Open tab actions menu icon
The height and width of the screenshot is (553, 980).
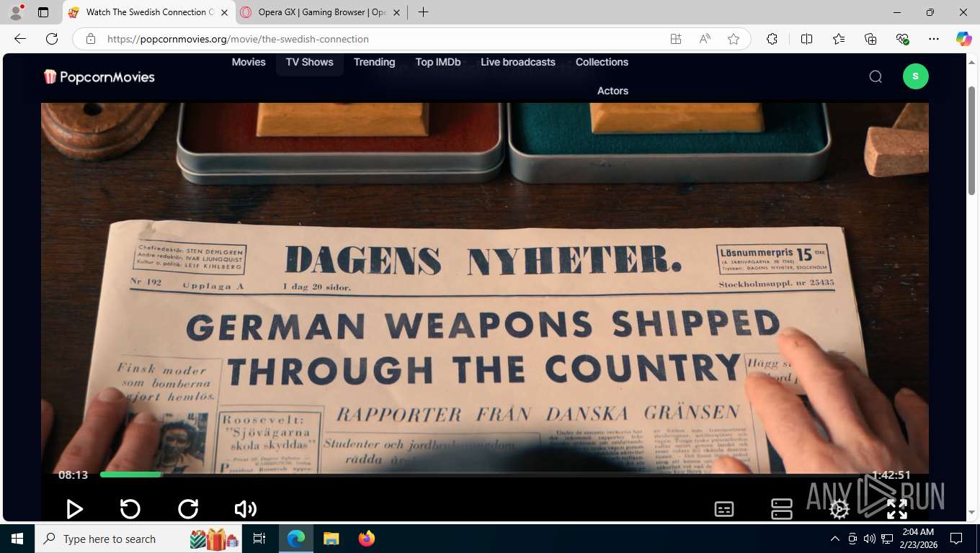click(x=43, y=12)
